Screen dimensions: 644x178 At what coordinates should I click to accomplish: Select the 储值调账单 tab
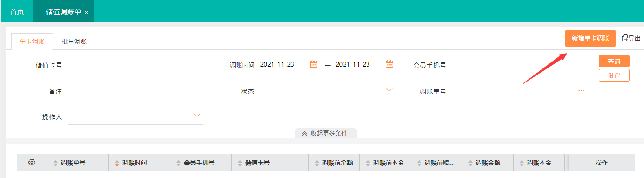[x=63, y=12]
